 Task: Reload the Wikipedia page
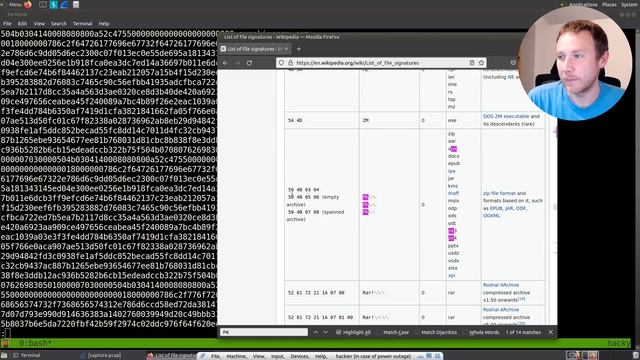click(x=249, y=63)
